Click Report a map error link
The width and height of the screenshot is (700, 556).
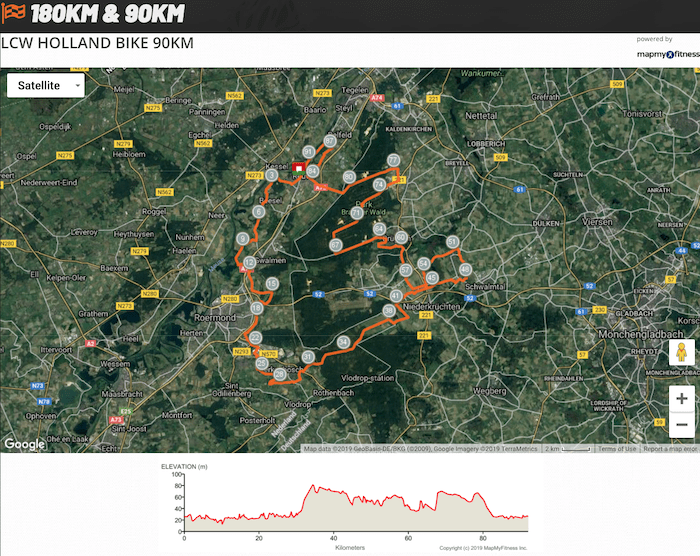(x=669, y=449)
